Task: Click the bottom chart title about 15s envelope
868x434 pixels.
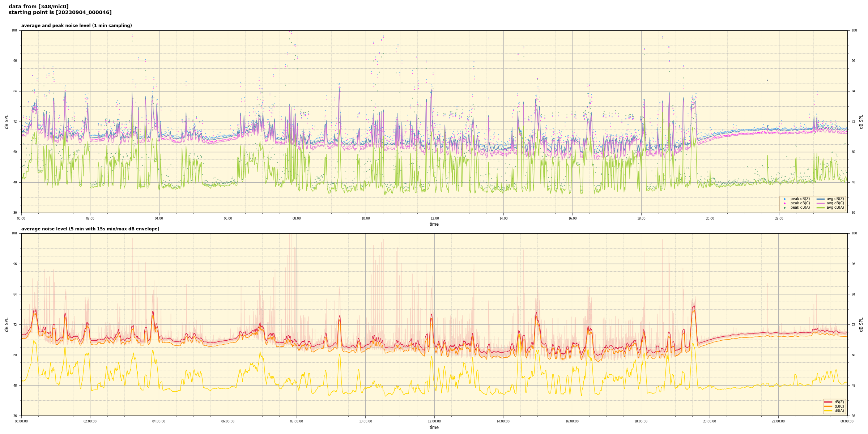Action: coord(90,229)
